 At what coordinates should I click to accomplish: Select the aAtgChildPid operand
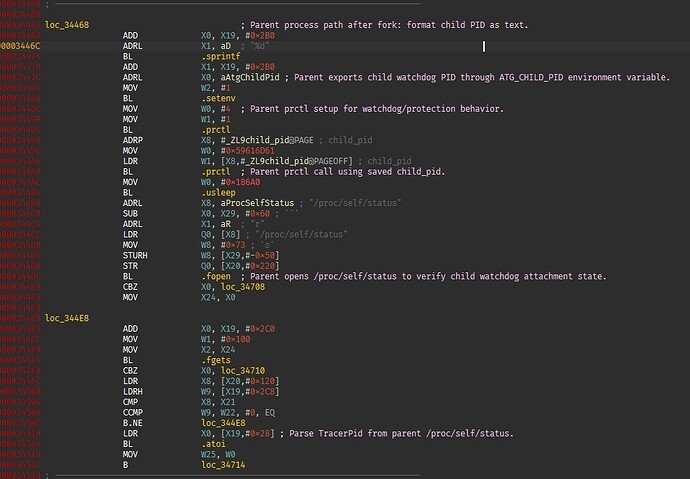(x=250, y=77)
